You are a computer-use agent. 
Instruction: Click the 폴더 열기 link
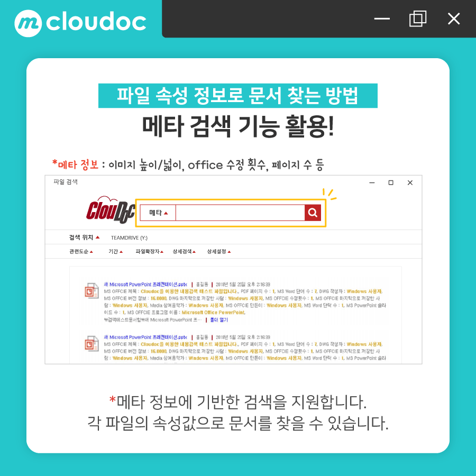tap(219, 319)
